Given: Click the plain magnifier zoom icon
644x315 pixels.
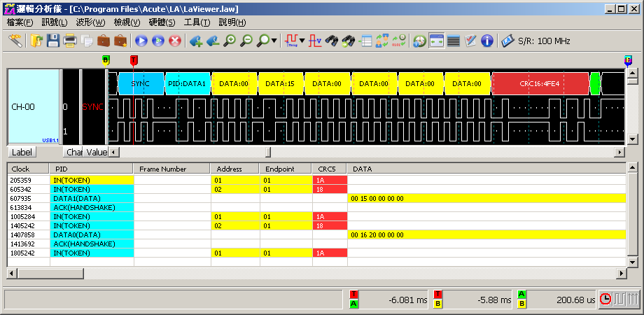Looking at the screenshot, I should (x=263, y=41).
